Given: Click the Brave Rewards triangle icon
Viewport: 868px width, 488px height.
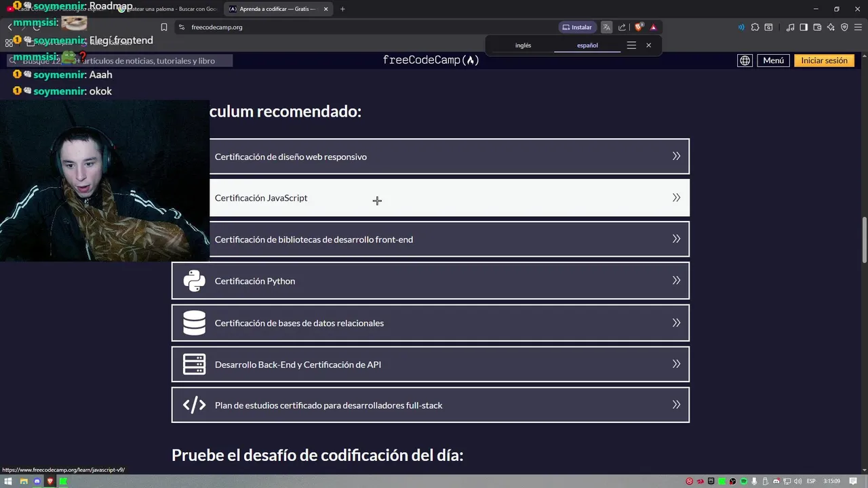Looking at the screenshot, I should 653,27.
